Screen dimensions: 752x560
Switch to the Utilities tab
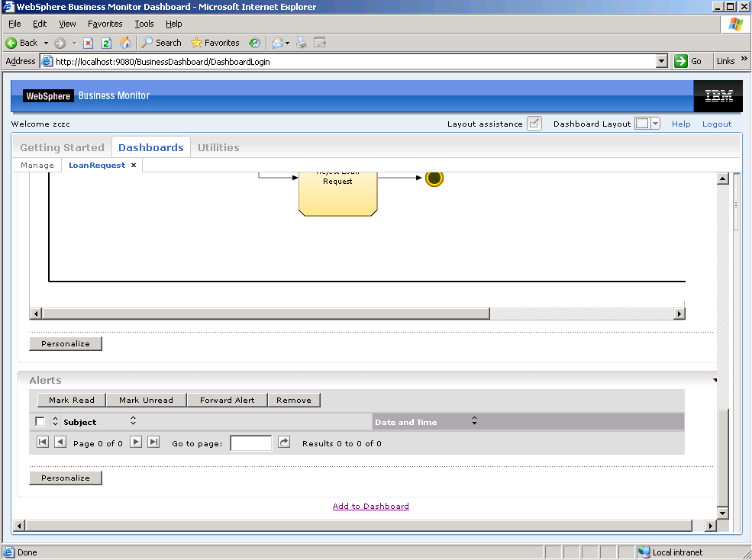pyautogui.click(x=218, y=147)
